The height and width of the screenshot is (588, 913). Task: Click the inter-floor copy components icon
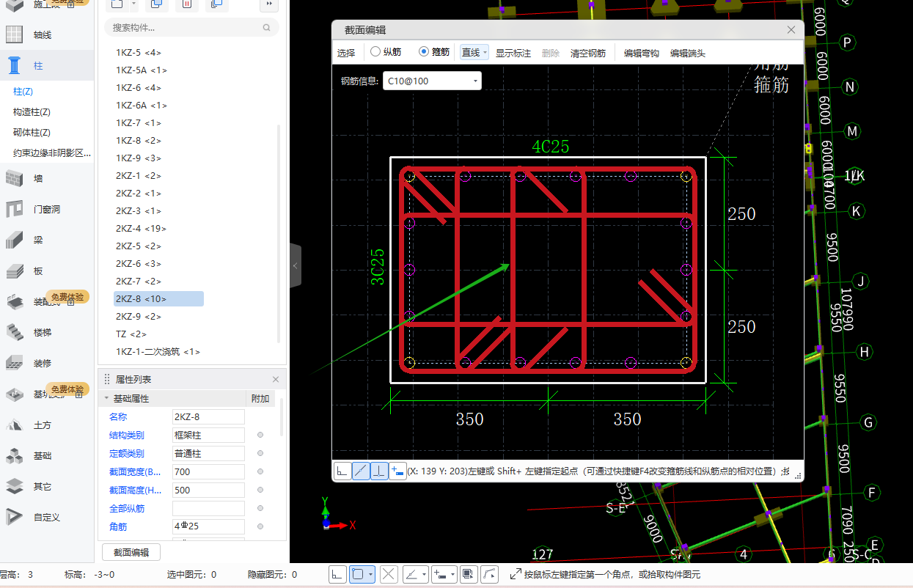(216, 4)
